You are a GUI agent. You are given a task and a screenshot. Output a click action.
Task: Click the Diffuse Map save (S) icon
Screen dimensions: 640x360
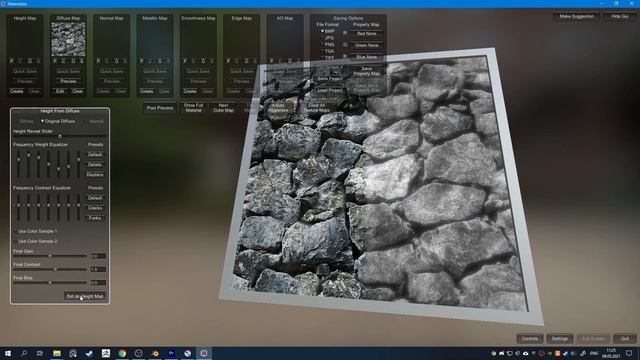tap(82, 61)
